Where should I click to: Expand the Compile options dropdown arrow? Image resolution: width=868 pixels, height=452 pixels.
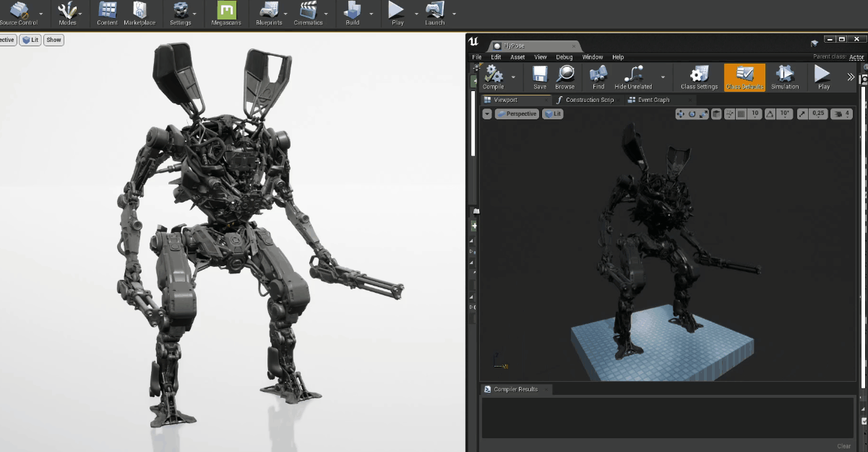pos(514,76)
